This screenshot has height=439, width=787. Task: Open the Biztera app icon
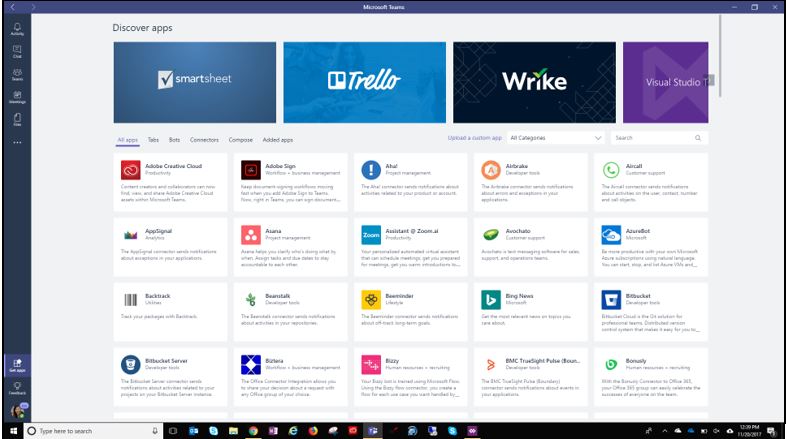250,365
